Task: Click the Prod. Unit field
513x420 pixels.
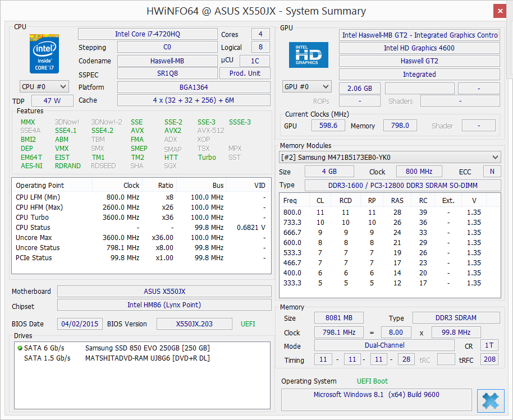Action: 245,73
